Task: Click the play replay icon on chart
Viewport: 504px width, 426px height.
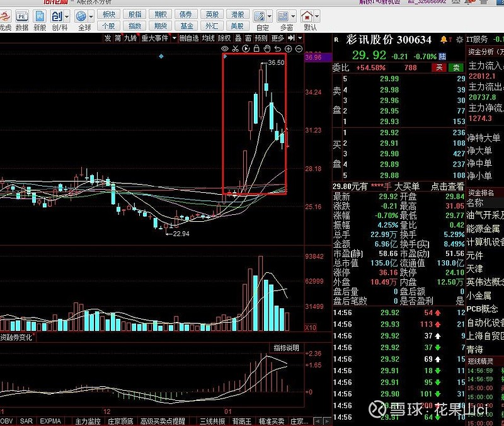Action: (x=246, y=49)
